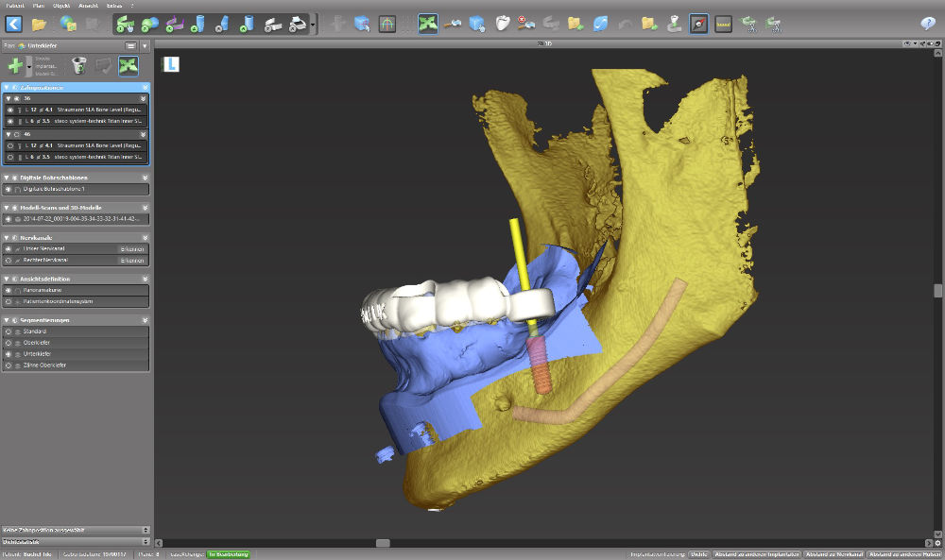
Task: Click the blue refresh circle icon
Action: tap(600, 25)
